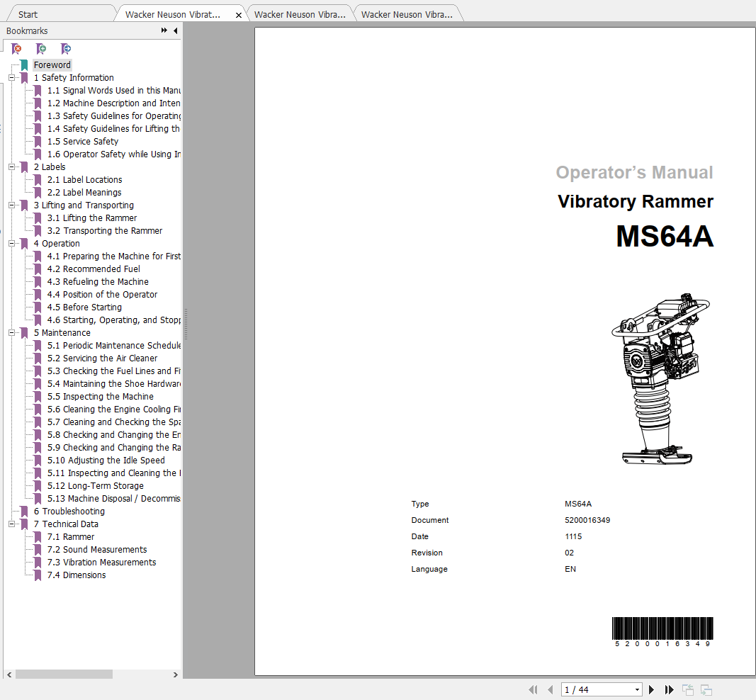Go to first page button
Viewport: 756px width, 700px height.
[x=533, y=690]
